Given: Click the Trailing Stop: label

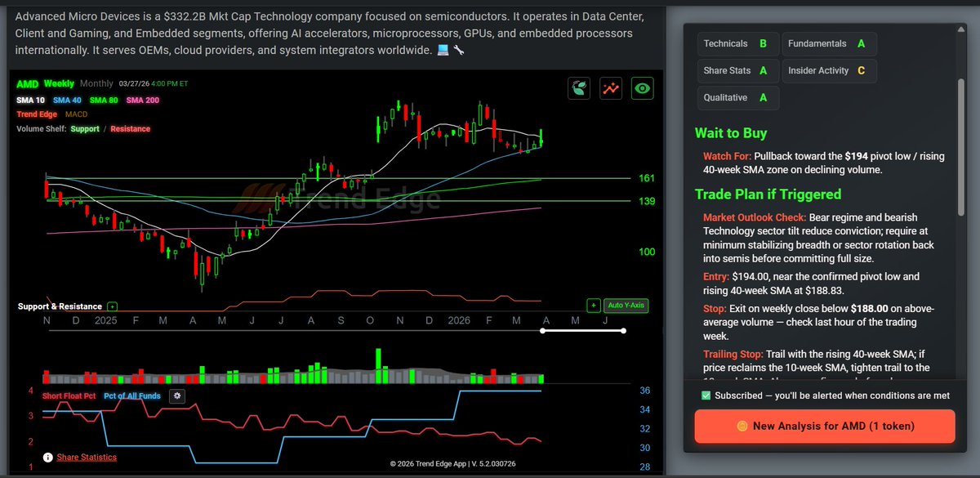Looking at the screenshot, I should pyautogui.click(x=733, y=354).
